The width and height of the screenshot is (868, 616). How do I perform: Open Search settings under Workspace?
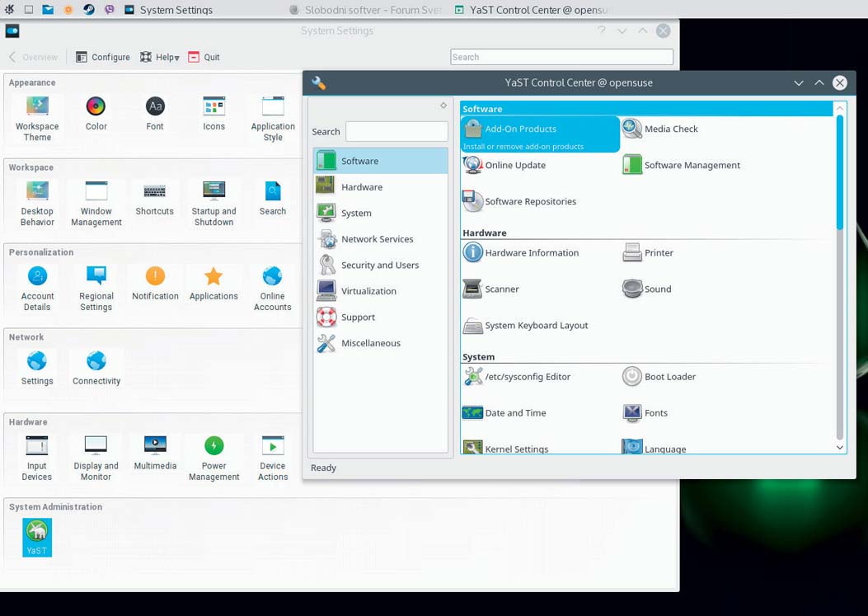click(x=273, y=199)
